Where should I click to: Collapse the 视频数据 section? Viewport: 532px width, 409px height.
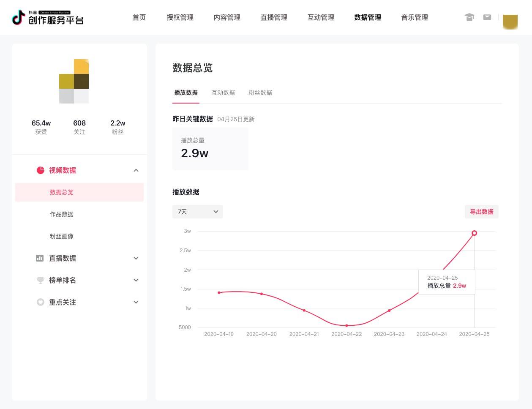pos(136,170)
